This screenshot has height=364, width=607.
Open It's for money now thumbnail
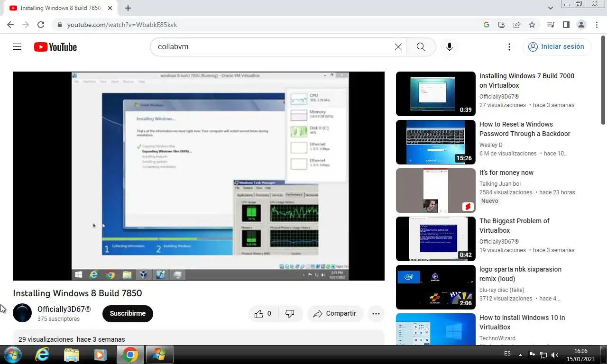coord(435,191)
